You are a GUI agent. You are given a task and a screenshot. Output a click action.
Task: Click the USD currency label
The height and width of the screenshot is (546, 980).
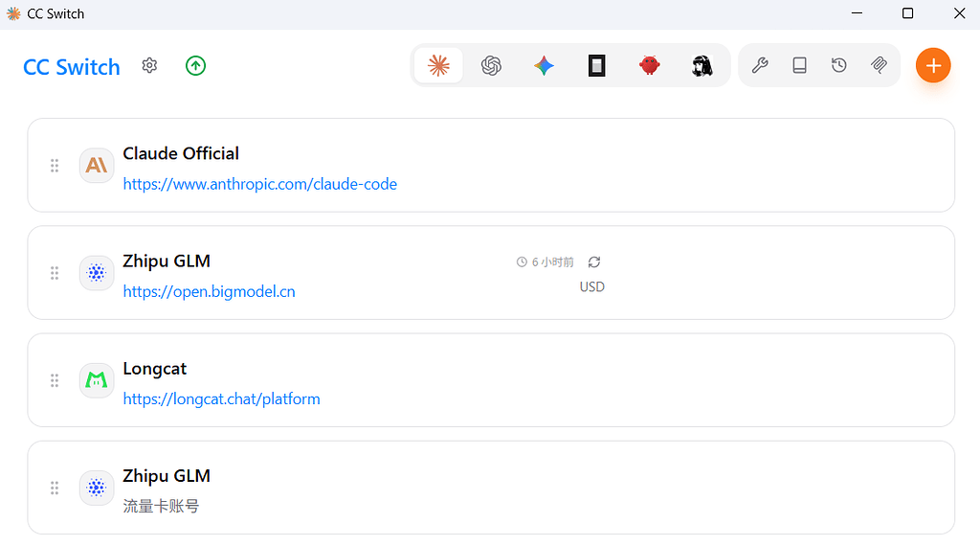coord(591,287)
